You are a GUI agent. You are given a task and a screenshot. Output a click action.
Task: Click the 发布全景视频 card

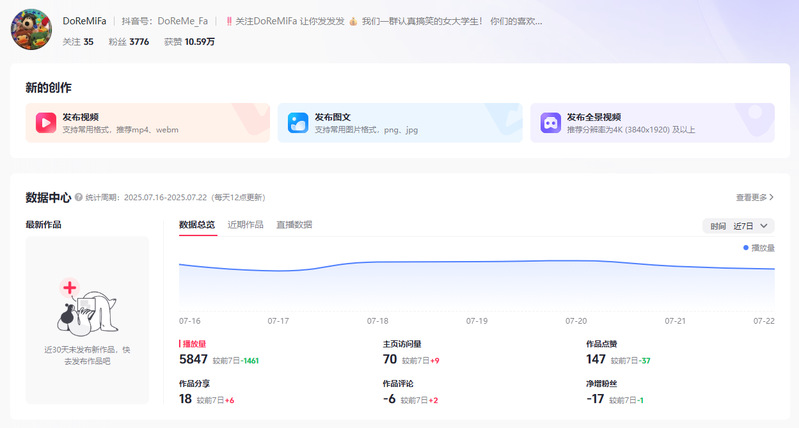click(652, 122)
